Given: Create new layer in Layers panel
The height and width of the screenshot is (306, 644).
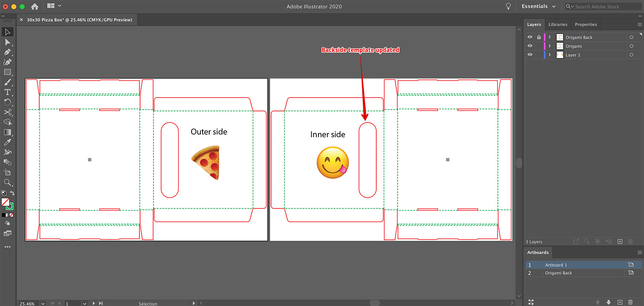Looking at the screenshot, I should point(620,242).
